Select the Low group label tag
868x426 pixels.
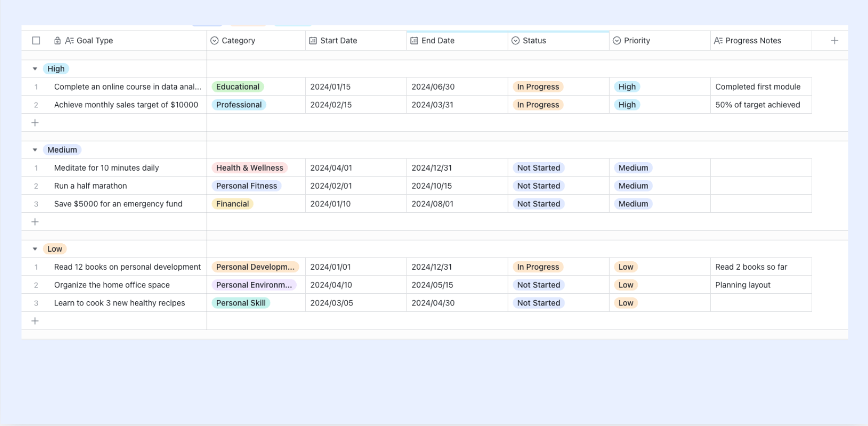(x=55, y=249)
